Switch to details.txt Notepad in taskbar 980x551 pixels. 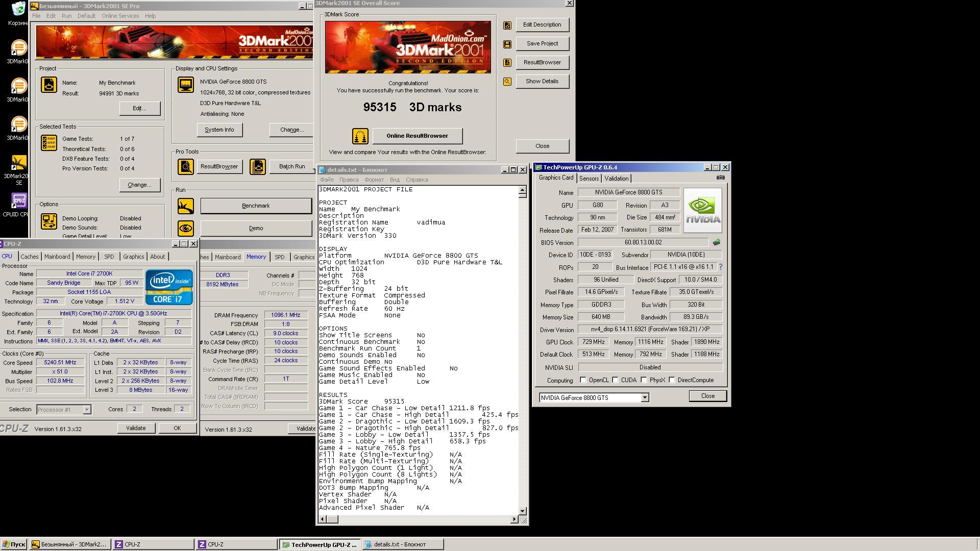[x=403, y=544]
